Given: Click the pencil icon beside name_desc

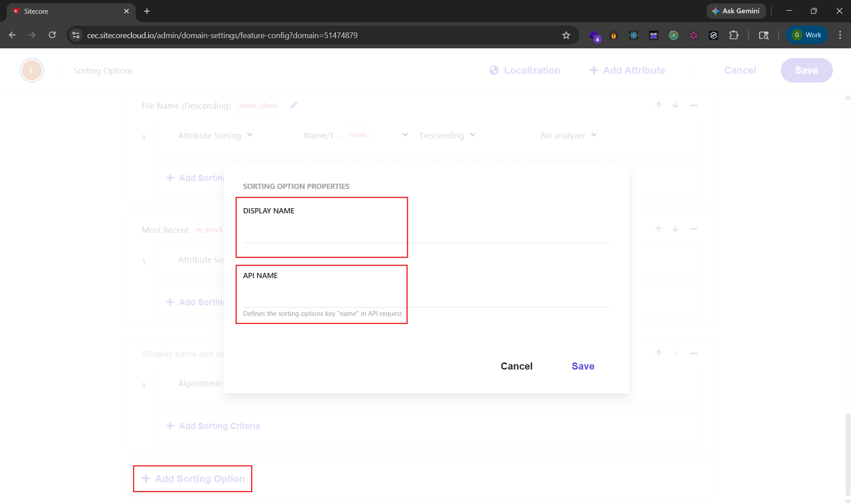Looking at the screenshot, I should point(293,106).
